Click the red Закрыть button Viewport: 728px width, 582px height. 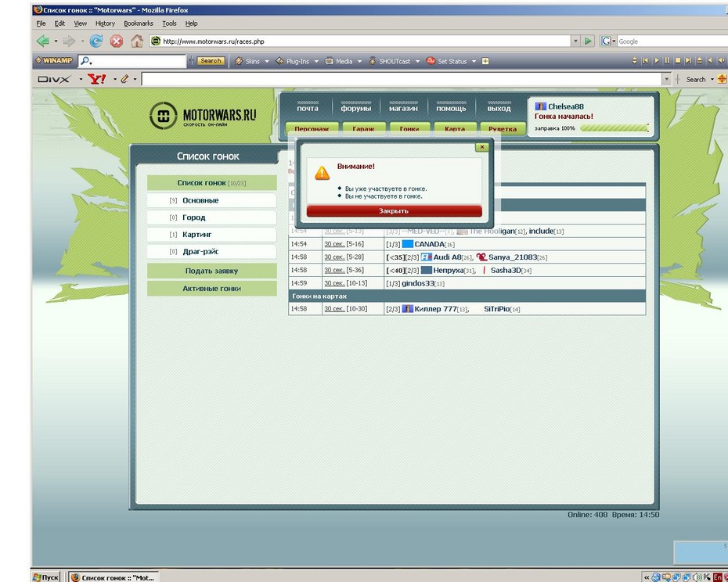click(x=395, y=210)
